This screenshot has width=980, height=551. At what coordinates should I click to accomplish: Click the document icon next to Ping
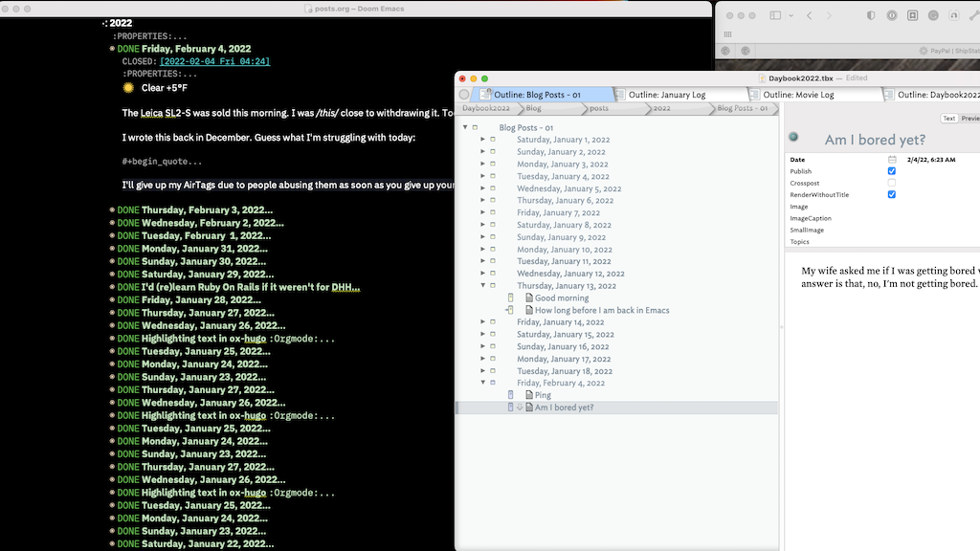528,395
